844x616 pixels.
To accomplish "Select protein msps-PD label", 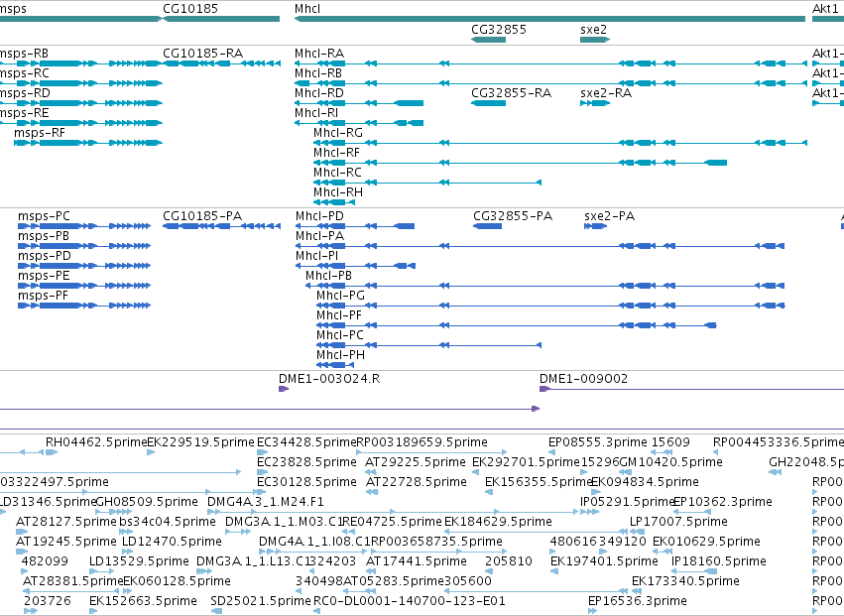I will click(x=45, y=256).
